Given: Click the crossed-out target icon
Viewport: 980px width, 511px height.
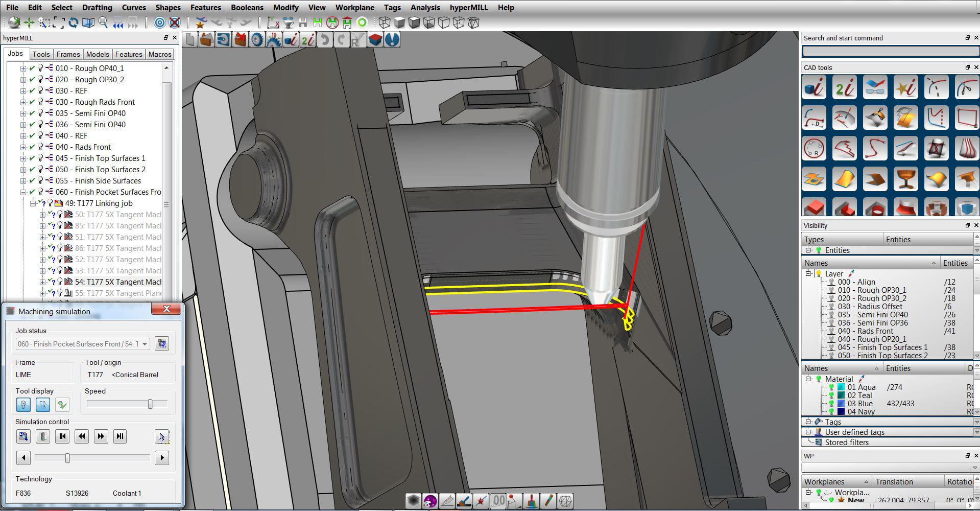Looking at the screenshot, I should [175, 22].
